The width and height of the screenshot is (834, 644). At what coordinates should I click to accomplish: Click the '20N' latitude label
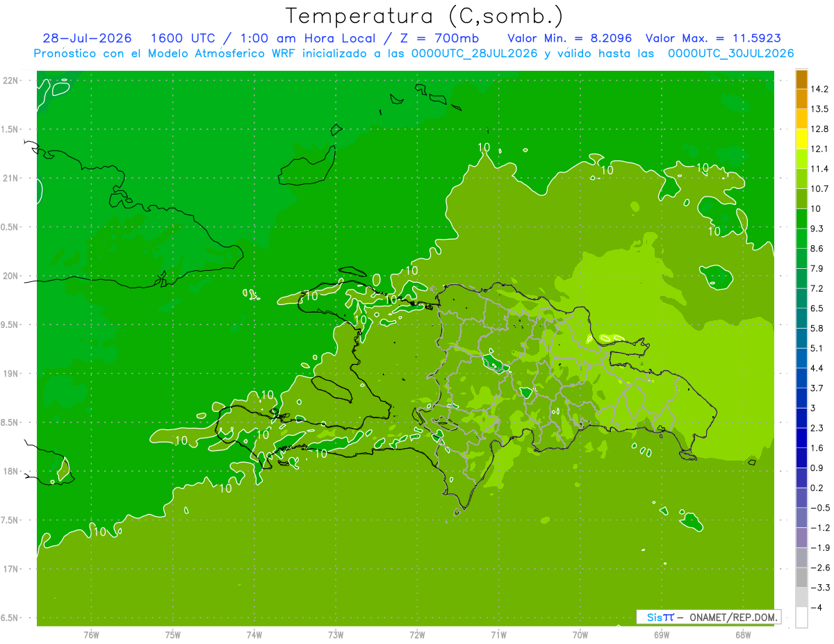(x=12, y=276)
